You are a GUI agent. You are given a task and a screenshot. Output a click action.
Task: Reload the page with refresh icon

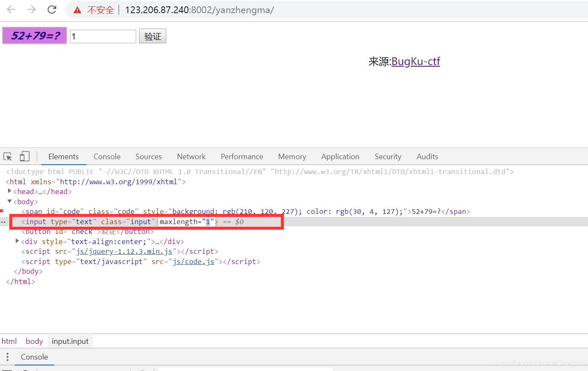pos(52,9)
